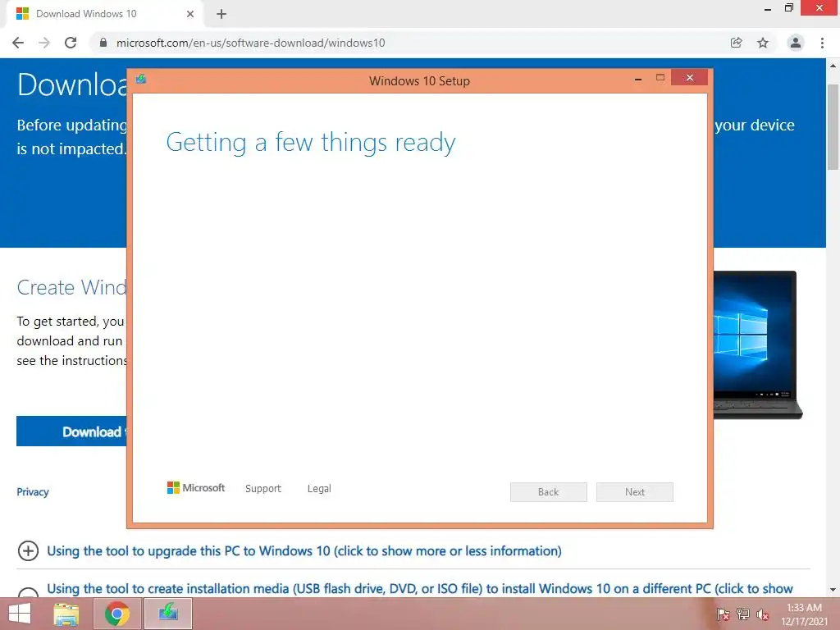
Task: Open a new tab with plus button
Action: click(221, 14)
